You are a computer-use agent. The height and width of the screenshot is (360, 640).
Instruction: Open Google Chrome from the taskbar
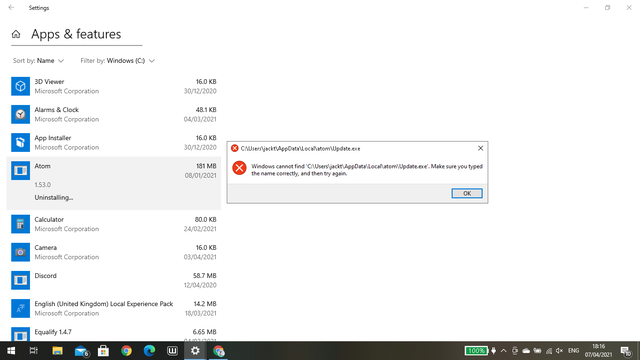pos(127,351)
